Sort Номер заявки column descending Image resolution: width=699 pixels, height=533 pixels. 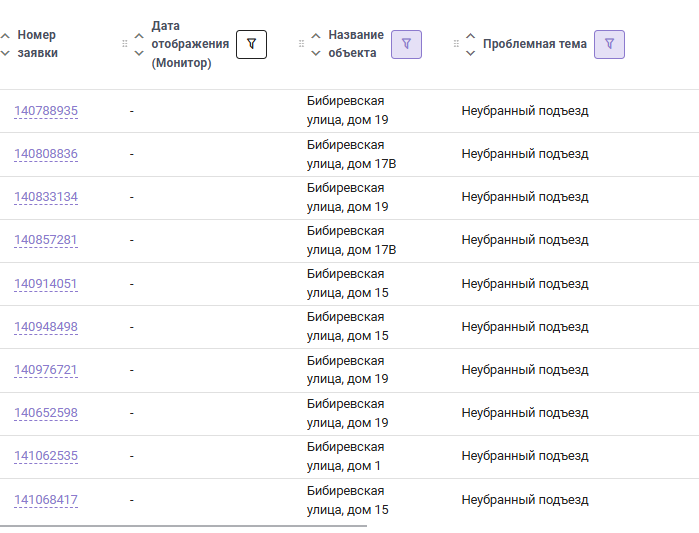point(5,53)
